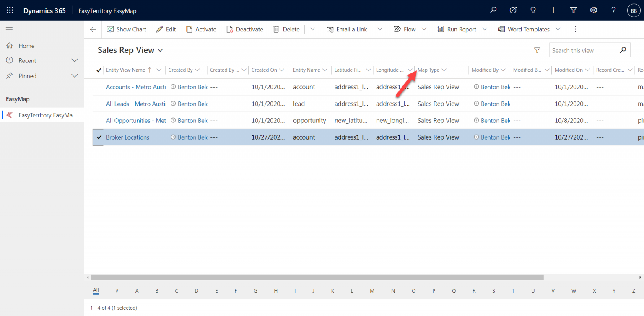The image size is (644, 316).
Task: Open the All Leads - Metro Austi record
Action: [x=135, y=104]
